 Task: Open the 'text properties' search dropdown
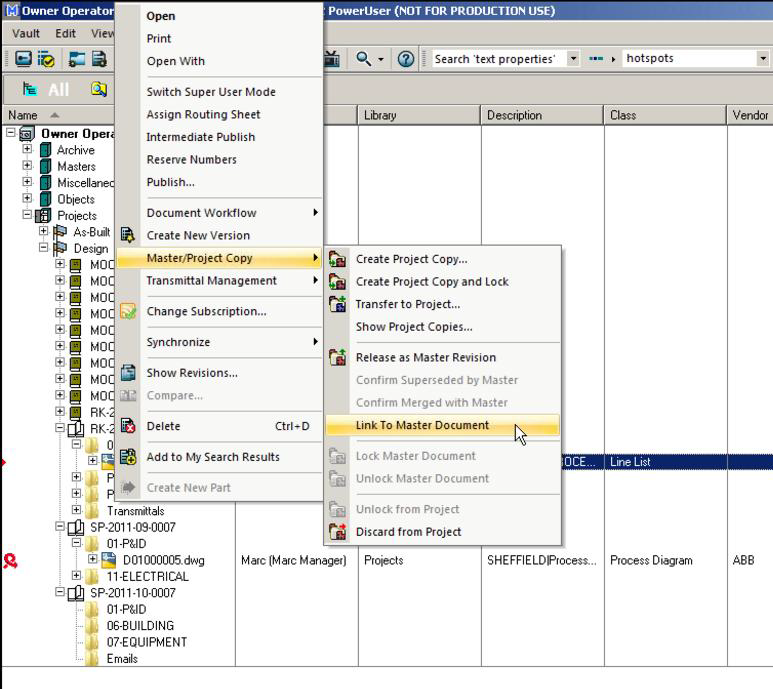click(573, 59)
